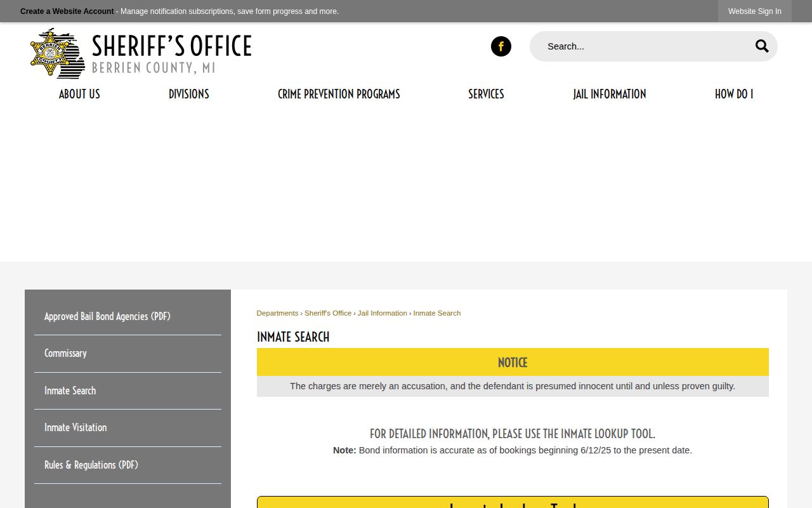This screenshot has height=508, width=812.
Task: Open Crime Prevention Programs menu
Action: click(x=339, y=94)
